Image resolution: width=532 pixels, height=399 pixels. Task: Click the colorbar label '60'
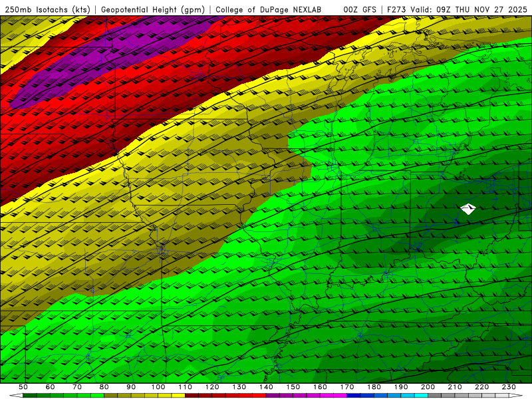point(51,387)
